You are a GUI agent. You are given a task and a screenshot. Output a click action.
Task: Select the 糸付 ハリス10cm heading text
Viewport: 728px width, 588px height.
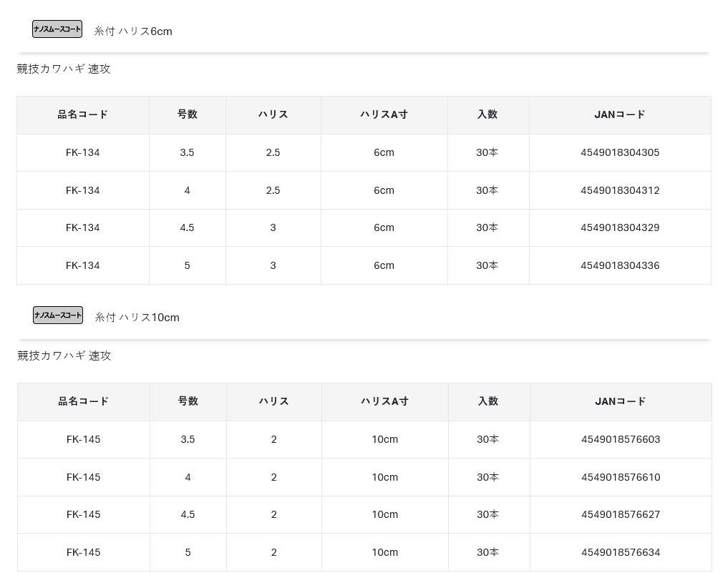[x=137, y=318]
